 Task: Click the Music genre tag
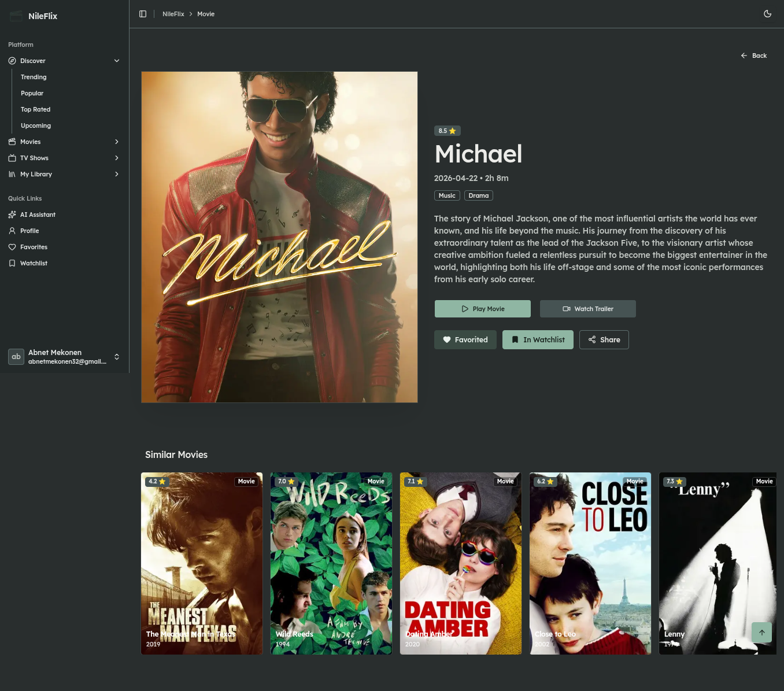pyautogui.click(x=447, y=195)
